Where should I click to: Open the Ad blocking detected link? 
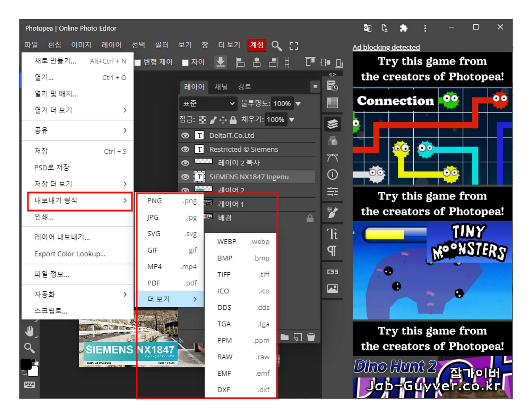(x=386, y=47)
